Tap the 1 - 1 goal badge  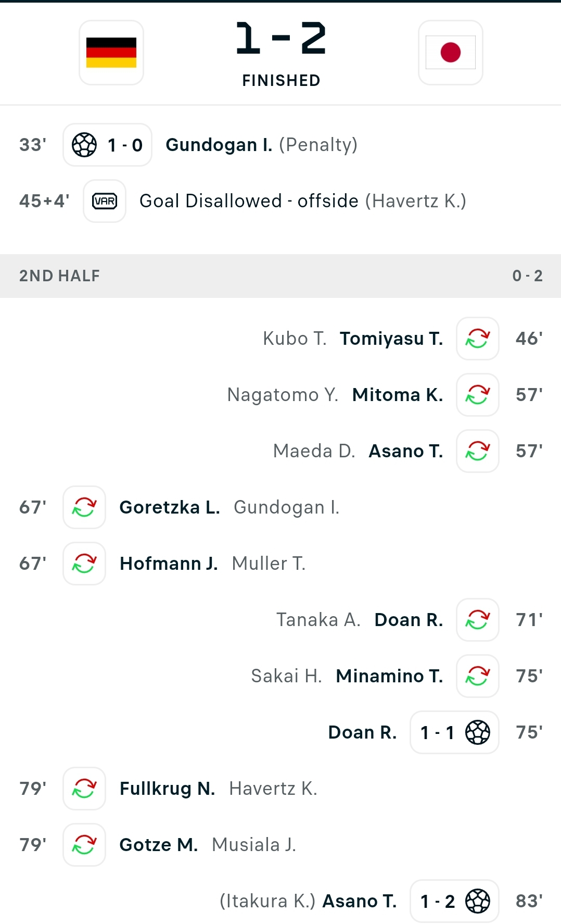455,732
